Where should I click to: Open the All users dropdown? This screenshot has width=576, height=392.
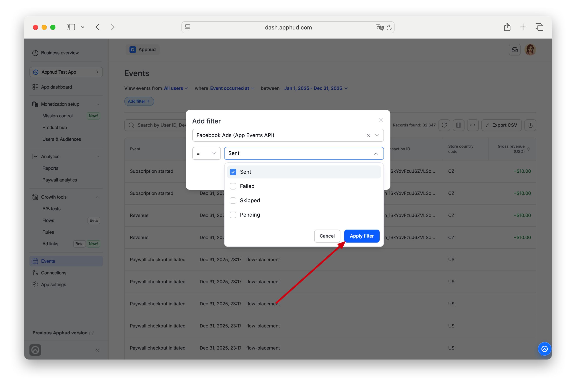(176, 88)
